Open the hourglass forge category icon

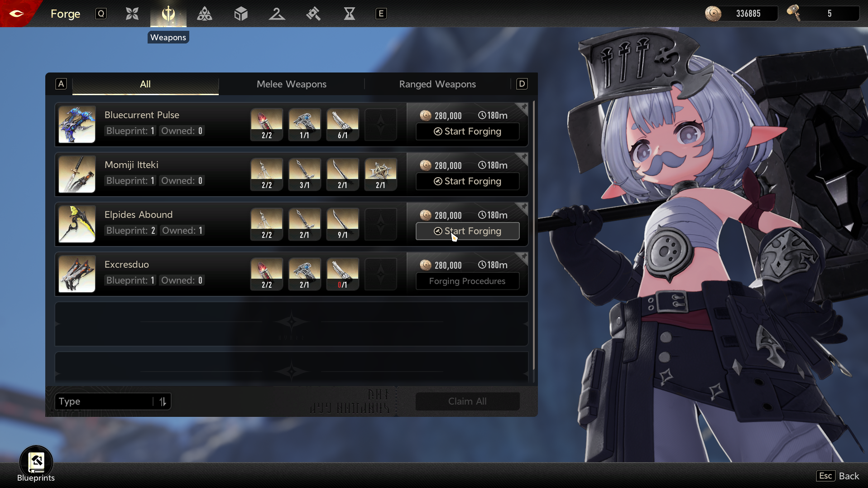350,14
